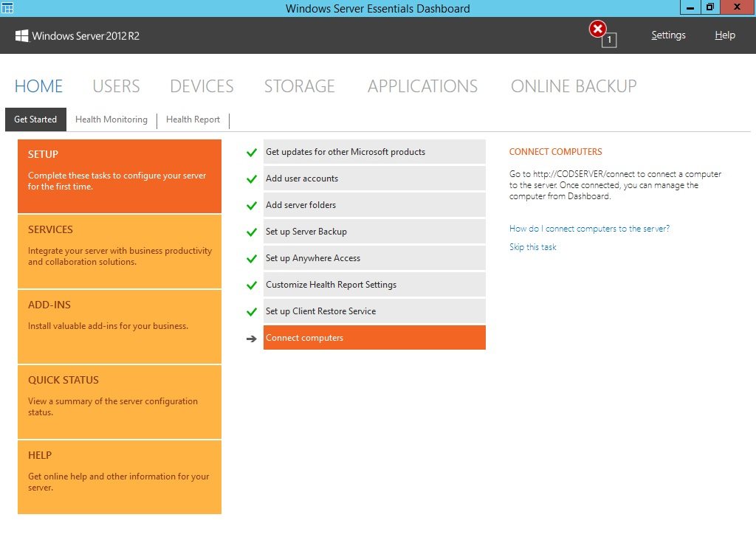Click checkmark beside Set up Anywhere Access
This screenshot has height=537, width=756.
252,259
